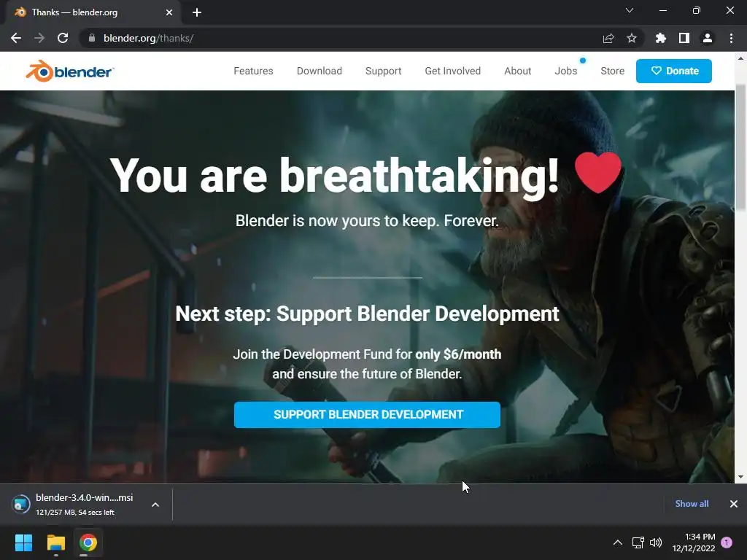747x560 pixels.
Task: Open a new browser tab
Action: pyautogui.click(x=197, y=12)
